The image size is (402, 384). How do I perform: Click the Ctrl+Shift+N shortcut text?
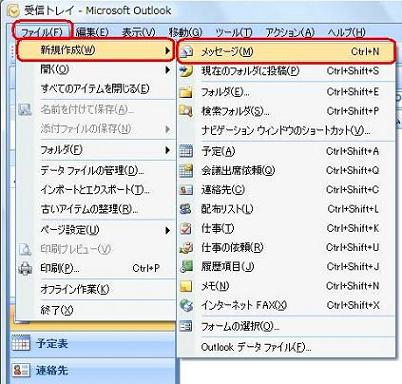353,286
